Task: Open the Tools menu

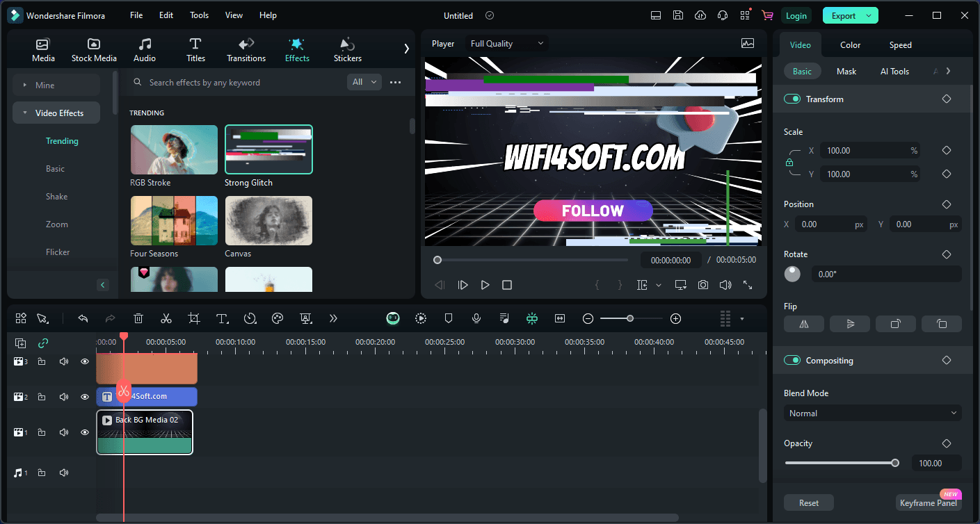Action: click(199, 15)
